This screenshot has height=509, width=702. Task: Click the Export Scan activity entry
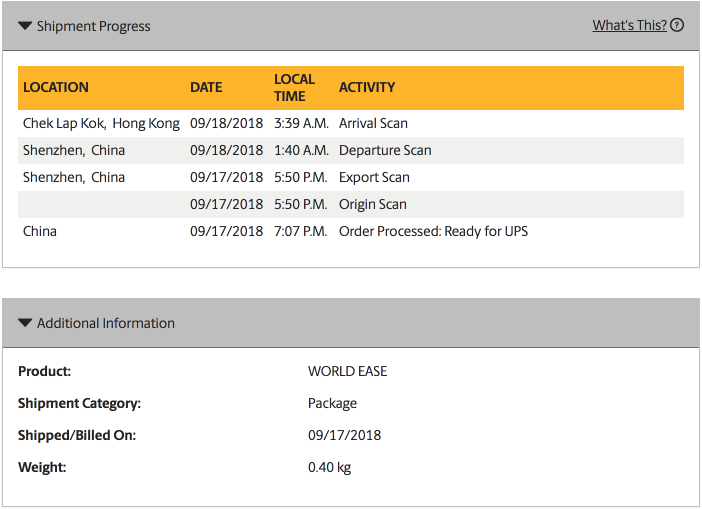(x=374, y=177)
